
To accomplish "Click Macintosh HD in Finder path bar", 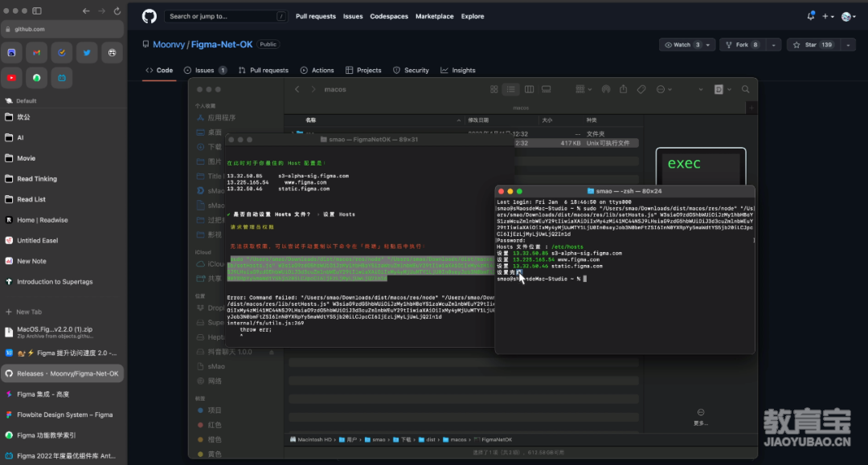I will [x=310, y=440].
